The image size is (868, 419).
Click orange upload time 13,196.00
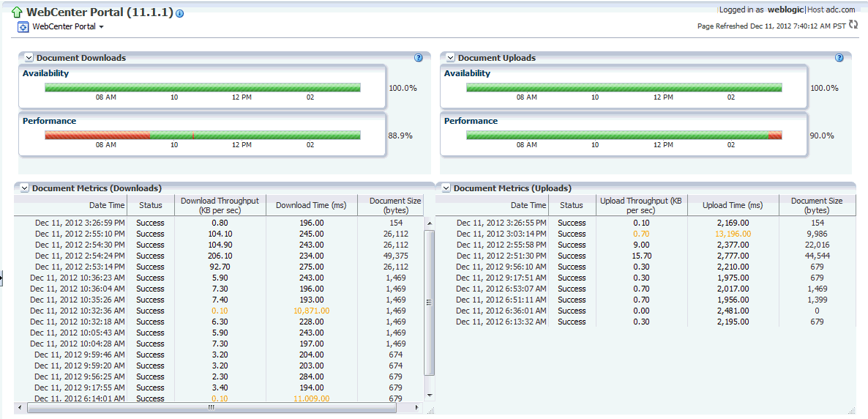coord(733,234)
